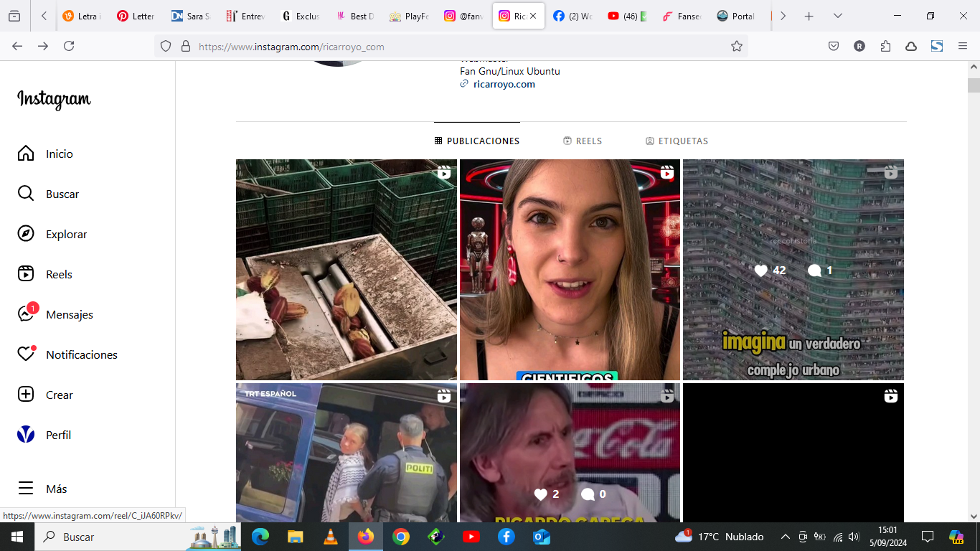Switch to Pinterest Letter tab
The height and width of the screenshot is (551, 980).
pyautogui.click(x=136, y=16)
